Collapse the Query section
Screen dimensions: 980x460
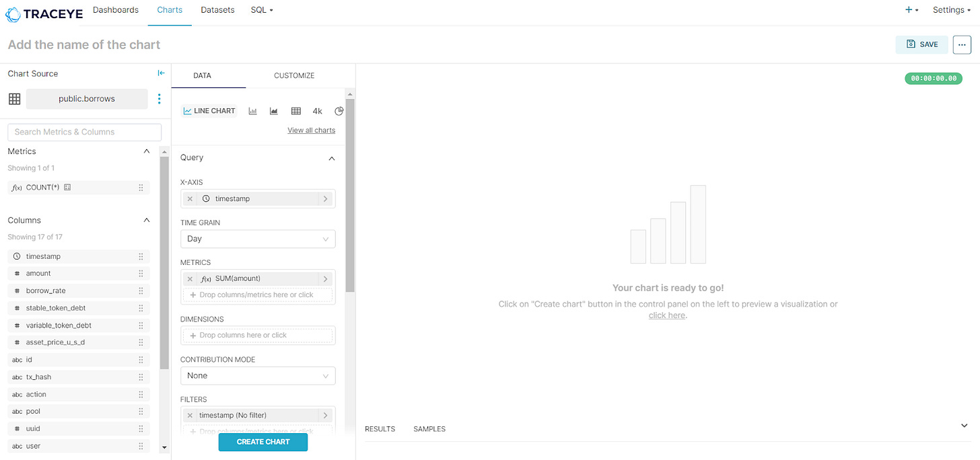[331, 158]
